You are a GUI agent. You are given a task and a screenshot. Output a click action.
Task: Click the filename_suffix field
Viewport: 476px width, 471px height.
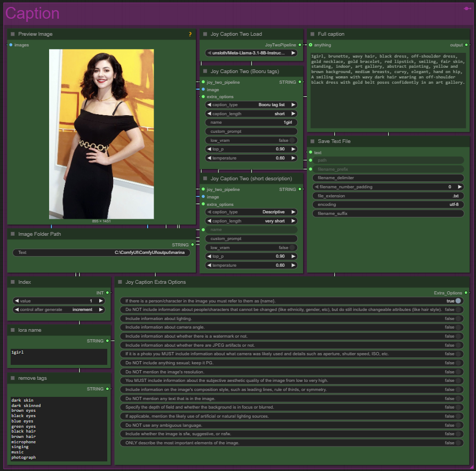[388, 214]
